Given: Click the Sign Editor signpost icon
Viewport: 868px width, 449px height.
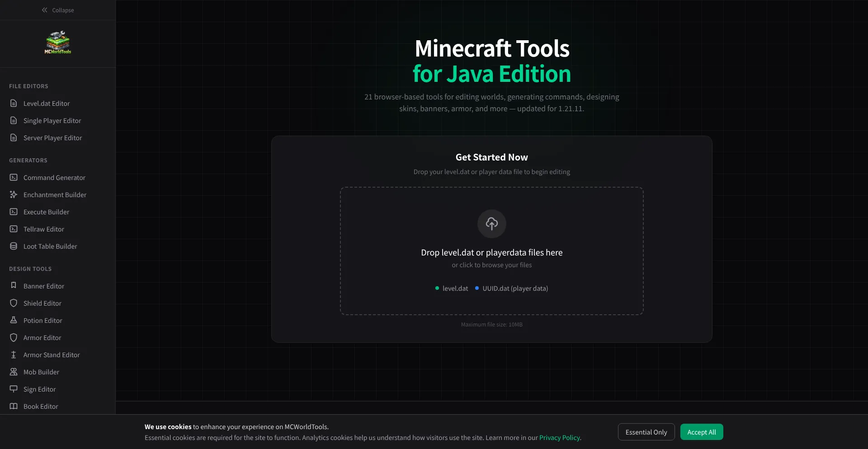Looking at the screenshot, I should [x=14, y=389].
